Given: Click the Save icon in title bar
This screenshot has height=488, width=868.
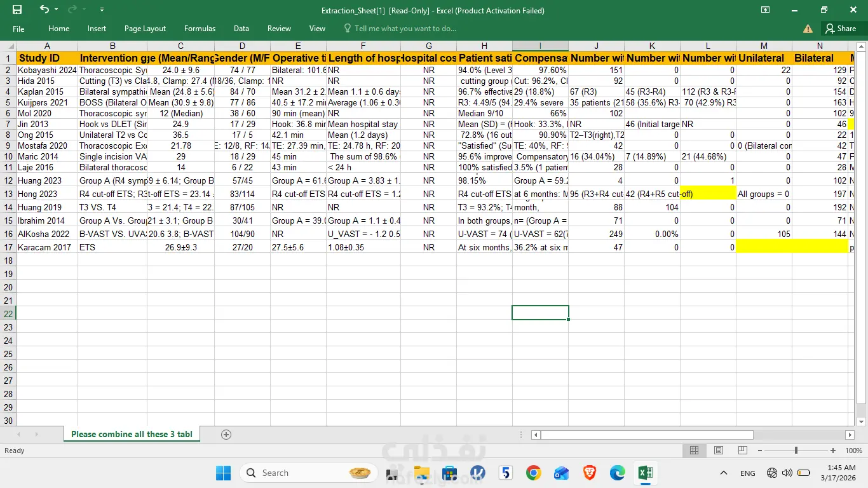Looking at the screenshot, I should coord(17,10).
